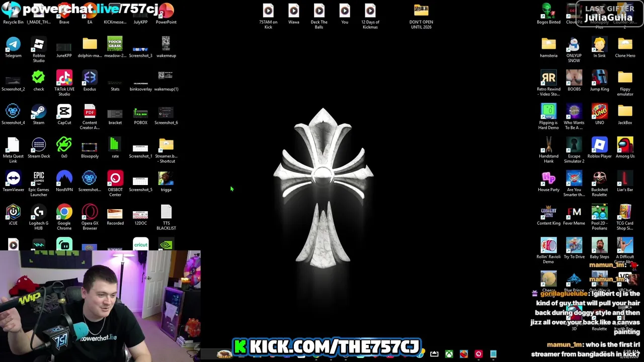
Task: Play the 757AM on Kick video file
Action: 268,16
